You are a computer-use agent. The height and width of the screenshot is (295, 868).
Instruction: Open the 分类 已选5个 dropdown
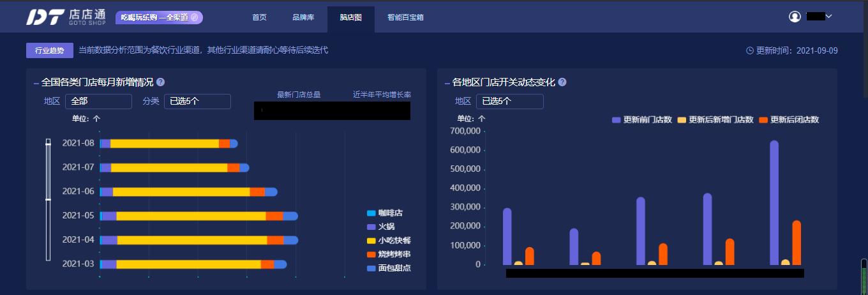(197, 101)
